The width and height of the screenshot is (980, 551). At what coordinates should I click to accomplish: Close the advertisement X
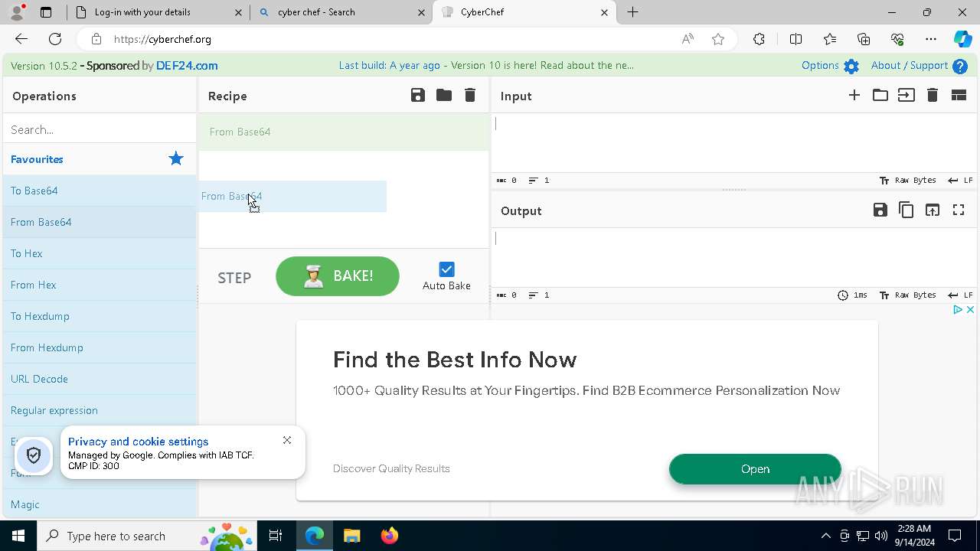coord(970,310)
